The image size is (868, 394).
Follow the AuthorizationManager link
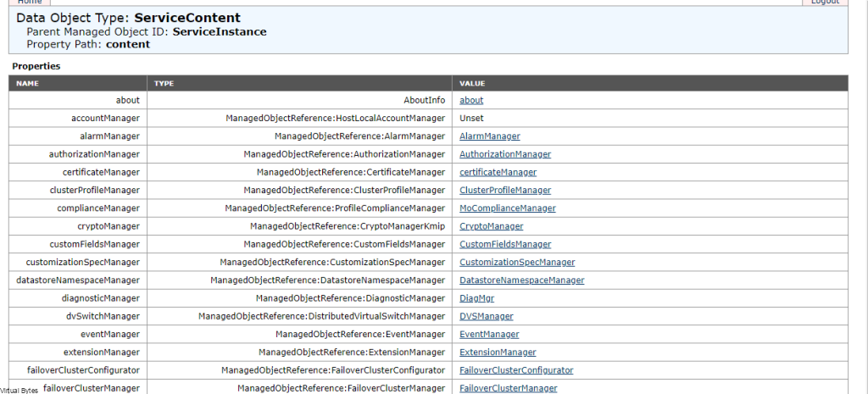tap(505, 154)
